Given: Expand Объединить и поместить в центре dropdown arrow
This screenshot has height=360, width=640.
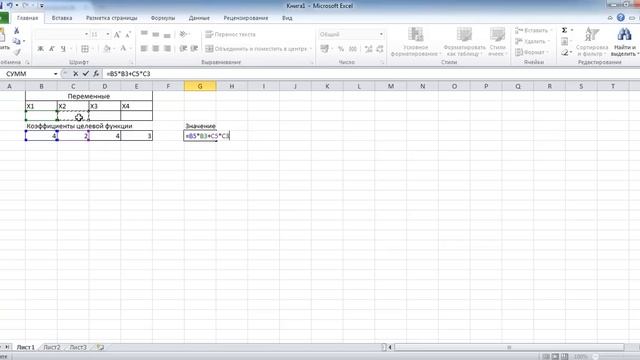Looking at the screenshot, I should pos(311,49).
